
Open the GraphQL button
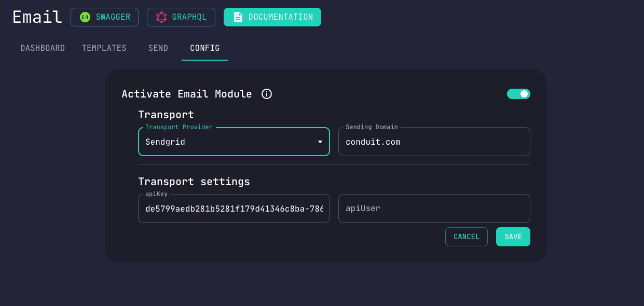point(181,17)
